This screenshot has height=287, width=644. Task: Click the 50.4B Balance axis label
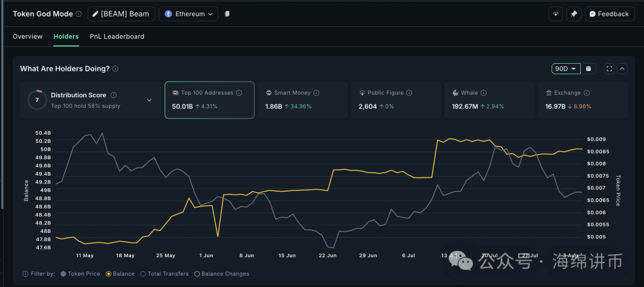[x=43, y=133]
